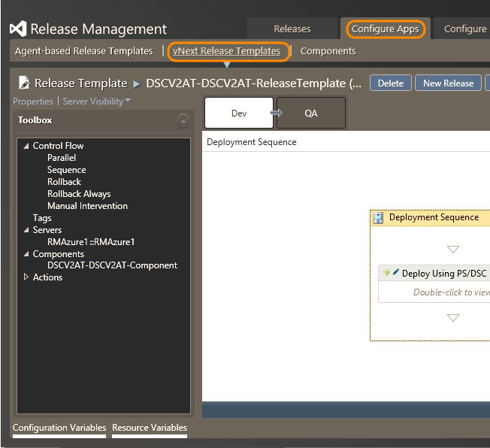Click the green arrow icon on Deploy Using PS/DSC
The image size is (490, 448).
tap(386, 272)
